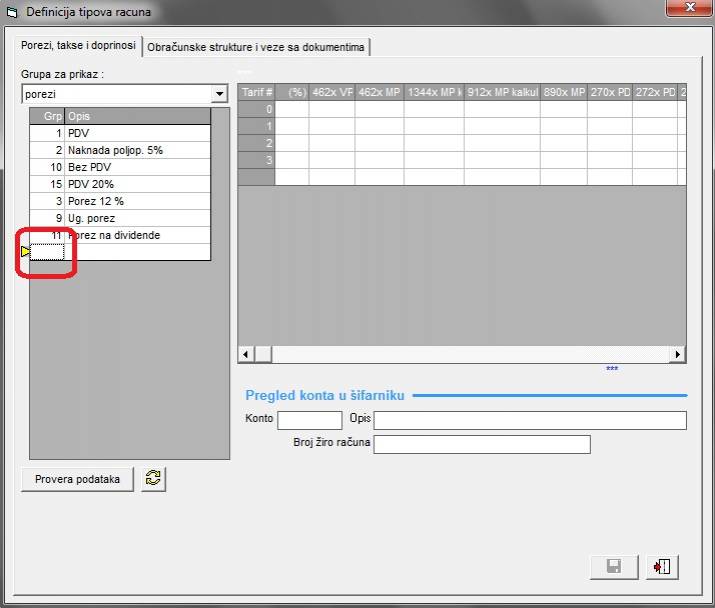
Task: Select Porez na dividende in the list
Action: [137, 235]
